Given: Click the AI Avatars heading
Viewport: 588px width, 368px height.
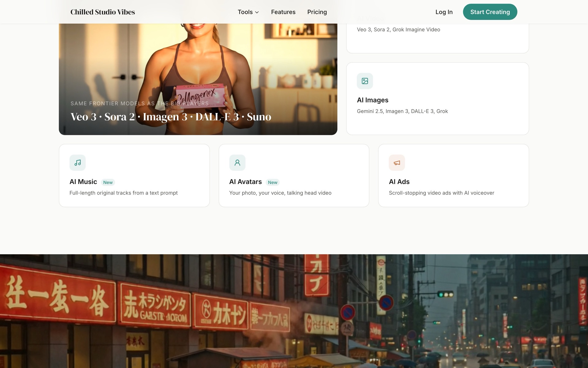Looking at the screenshot, I should tap(246, 182).
